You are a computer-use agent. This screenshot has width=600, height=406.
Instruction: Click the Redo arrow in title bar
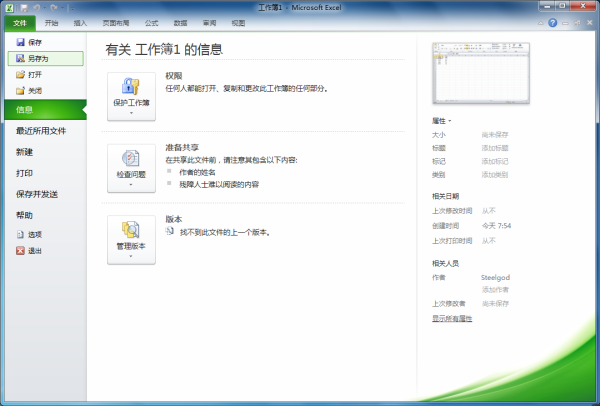[x=54, y=8]
